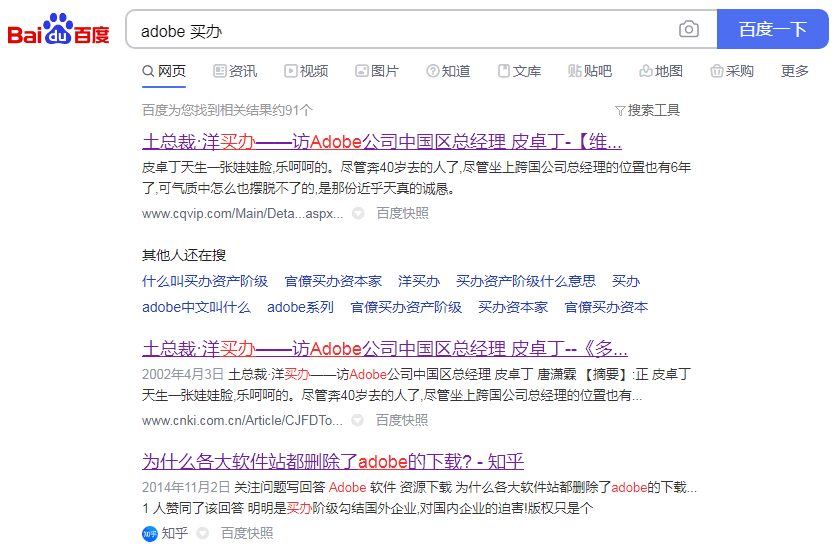Image resolution: width=836 pixels, height=548 pixels.
Task: Click the 知乎 source name text
Action: point(175,533)
